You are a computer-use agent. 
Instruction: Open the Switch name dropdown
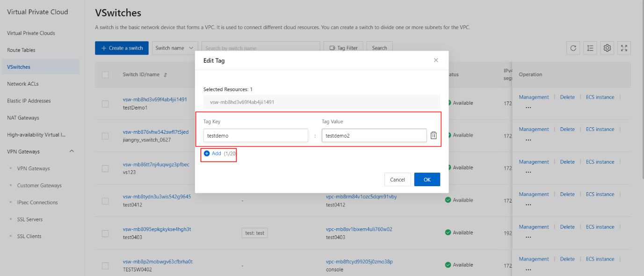[x=175, y=48]
